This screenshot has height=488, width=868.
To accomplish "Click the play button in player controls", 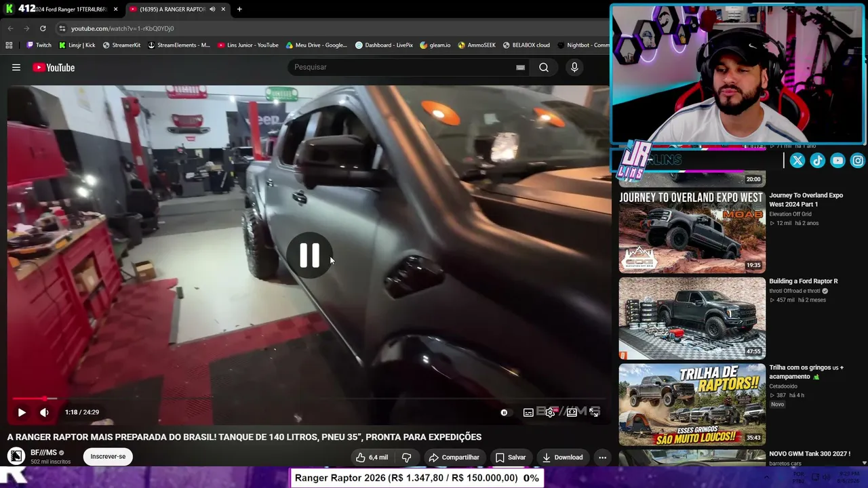I will [x=22, y=412].
